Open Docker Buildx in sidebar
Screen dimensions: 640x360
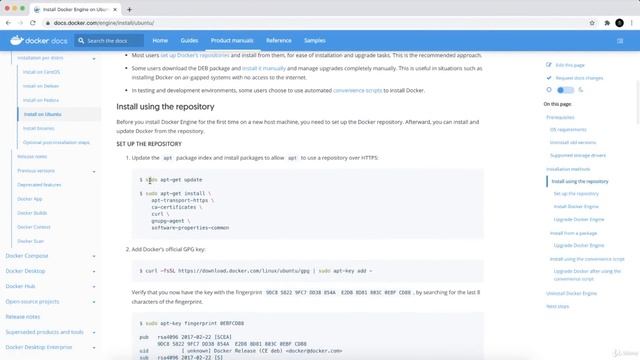click(32, 213)
